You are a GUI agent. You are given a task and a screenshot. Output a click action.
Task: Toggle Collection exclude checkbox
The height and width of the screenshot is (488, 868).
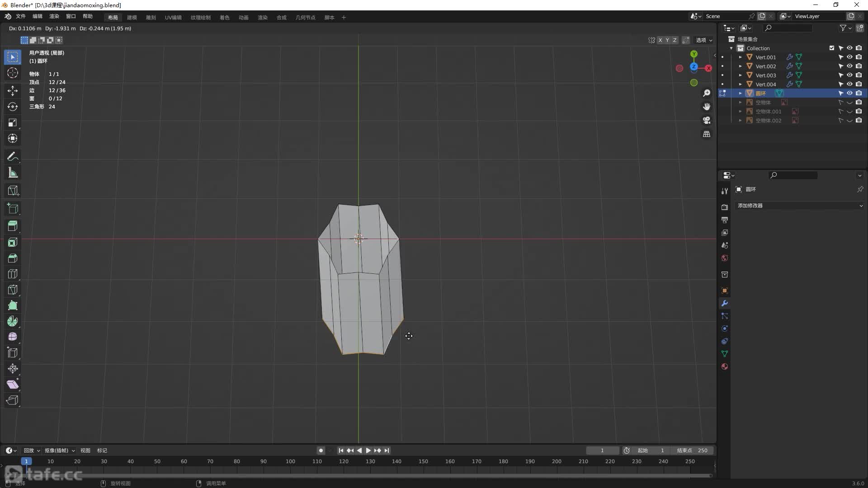[x=832, y=48]
